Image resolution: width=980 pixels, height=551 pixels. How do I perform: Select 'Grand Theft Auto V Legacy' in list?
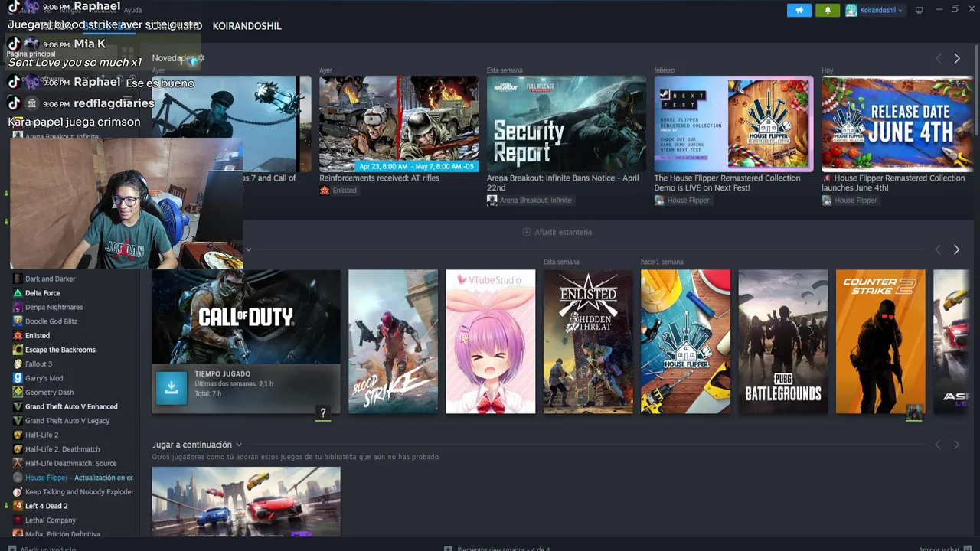(67, 421)
